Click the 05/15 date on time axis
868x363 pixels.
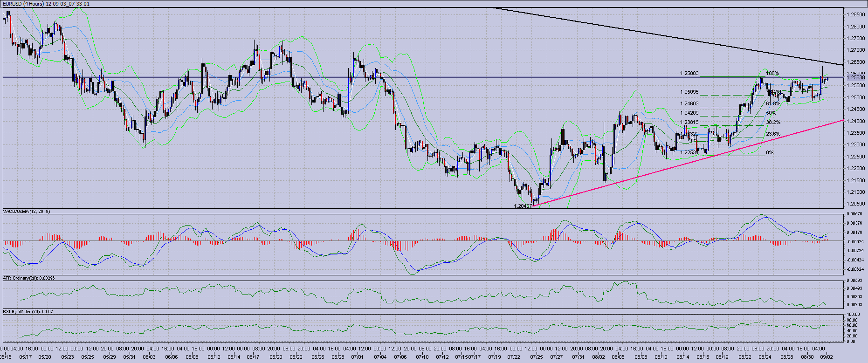tap(5, 357)
